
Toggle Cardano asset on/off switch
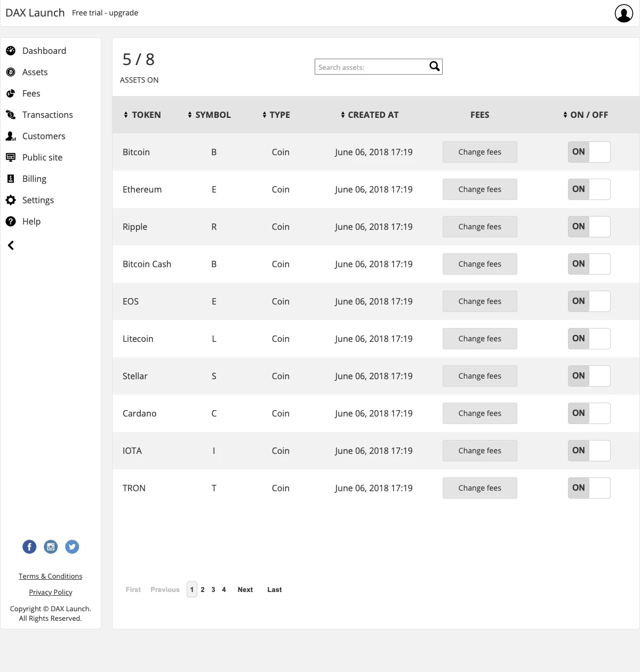pyautogui.click(x=589, y=413)
